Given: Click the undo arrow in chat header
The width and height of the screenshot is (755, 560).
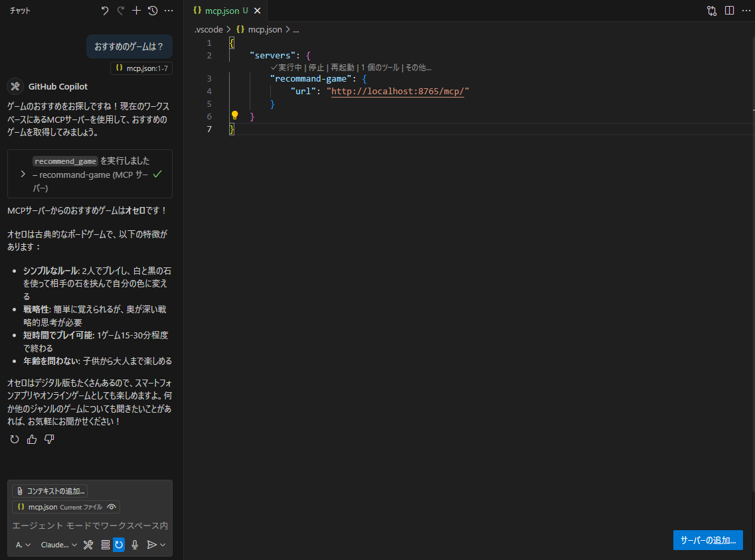Looking at the screenshot, I should [104, 11].
